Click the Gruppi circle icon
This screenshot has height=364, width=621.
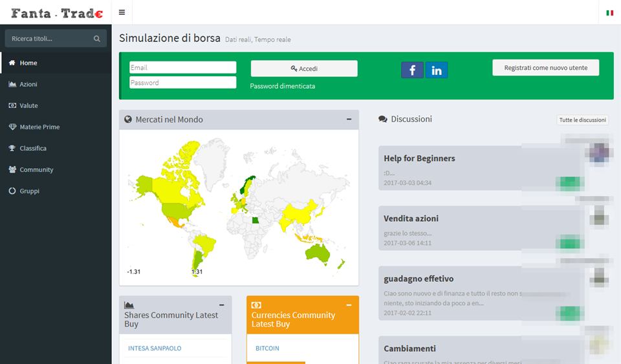pyautogui.click(x=12, y=191)
